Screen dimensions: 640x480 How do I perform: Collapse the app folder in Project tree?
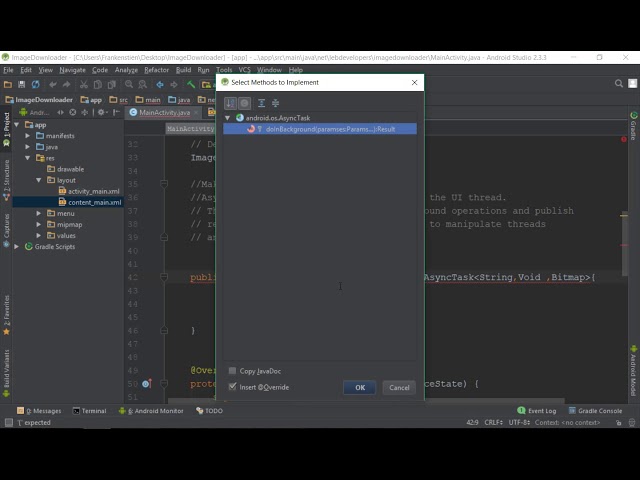(x=17, y=124)
